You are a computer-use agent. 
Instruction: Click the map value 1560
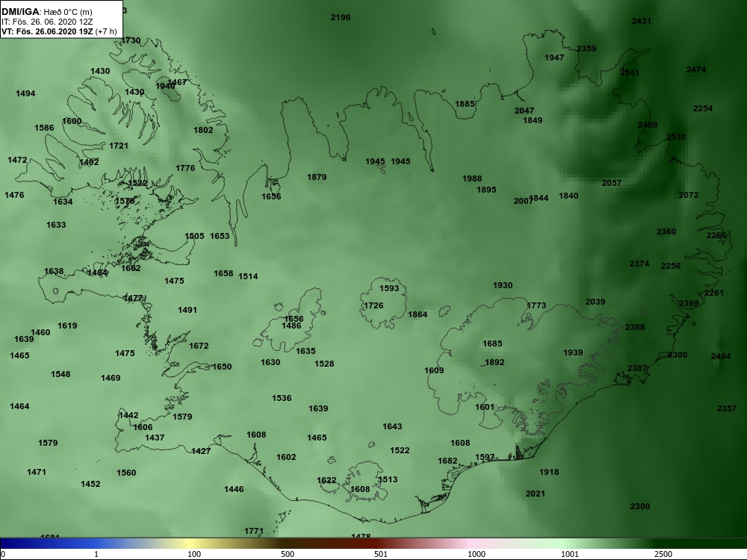click(126, 473)
